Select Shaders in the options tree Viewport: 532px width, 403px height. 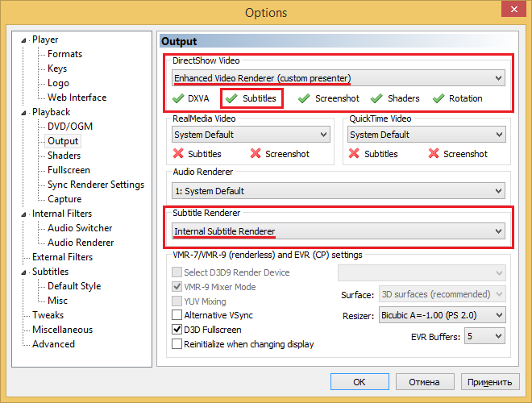click(x=64, y=156)
